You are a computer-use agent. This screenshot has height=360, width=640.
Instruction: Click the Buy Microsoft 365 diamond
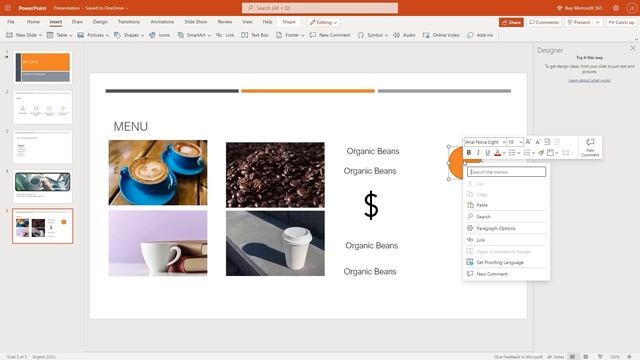[x=559, y=8]
